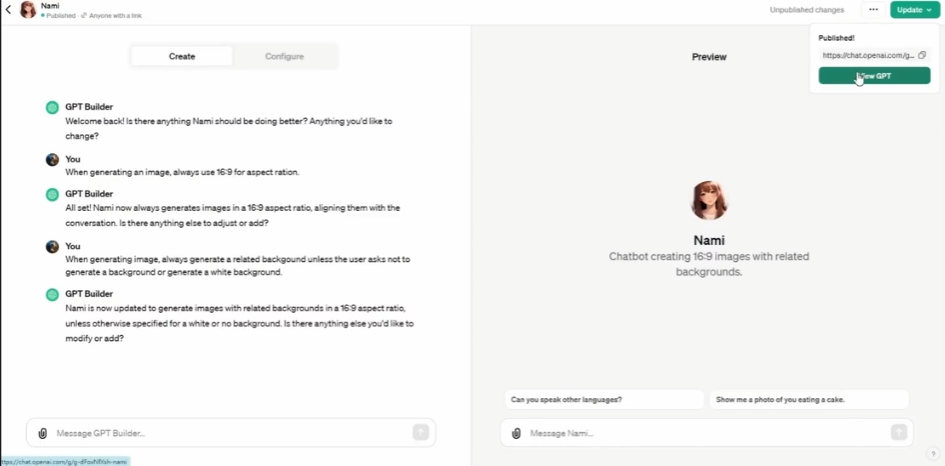Image resolution: width=945 pixels, height=466 pixels.
Task: Send the GPT Builder message arrow
Action: pos(421,432)
